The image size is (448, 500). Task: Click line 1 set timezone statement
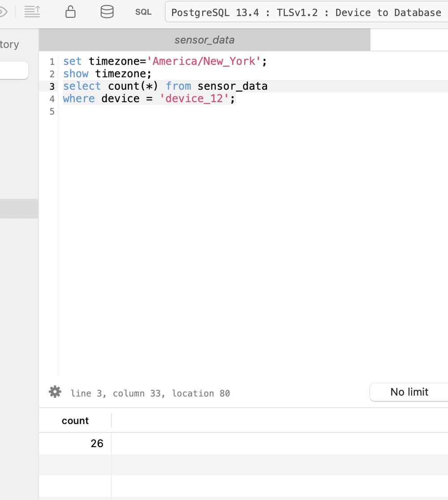pyautogui.click(x=165, y=61)
